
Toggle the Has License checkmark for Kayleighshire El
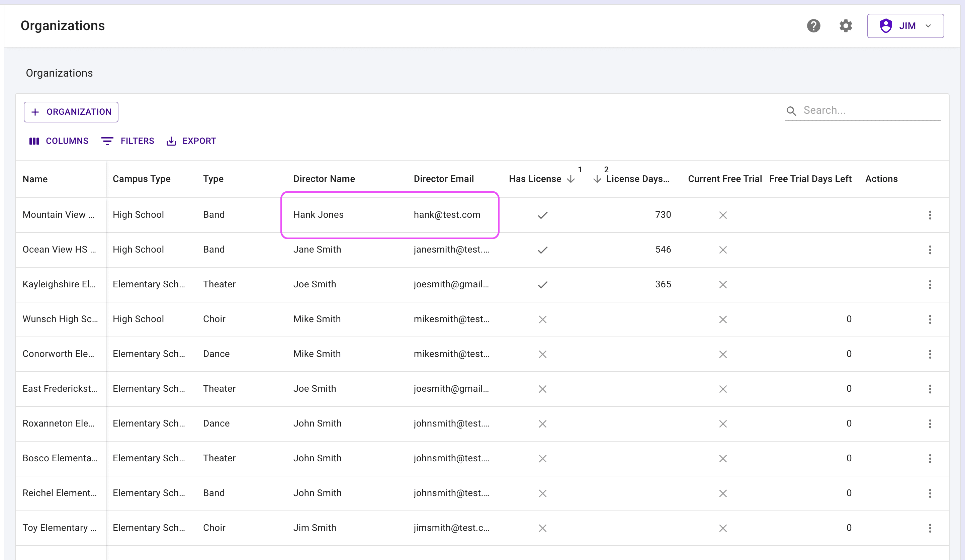click(x=543, y=284)
